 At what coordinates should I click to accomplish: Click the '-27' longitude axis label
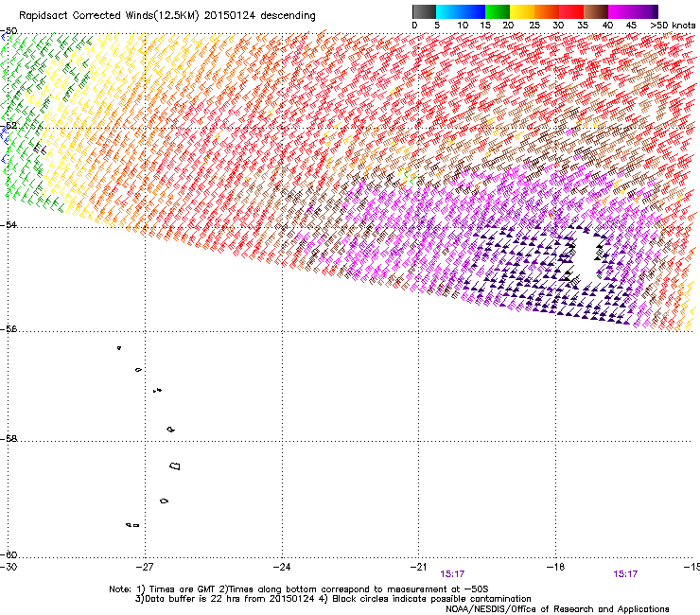coord(145,567)
